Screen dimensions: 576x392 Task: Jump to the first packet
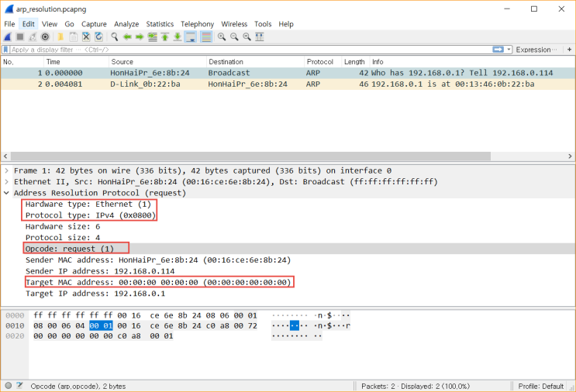165,36
